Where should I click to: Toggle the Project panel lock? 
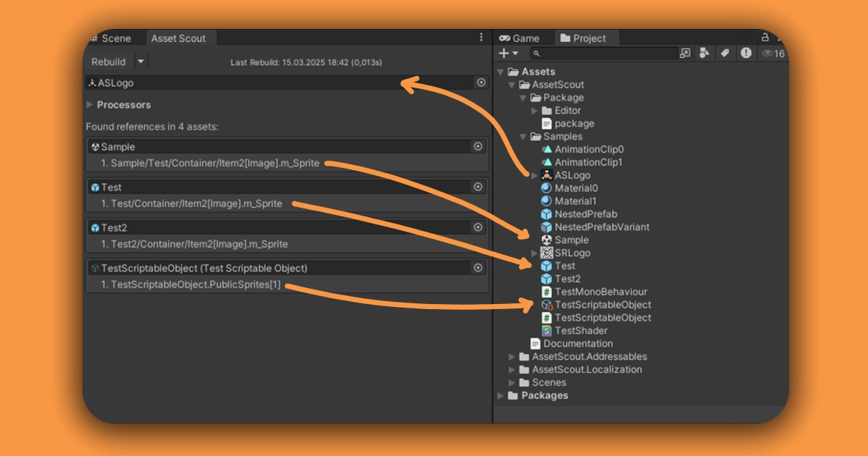(x=765, y=38)
